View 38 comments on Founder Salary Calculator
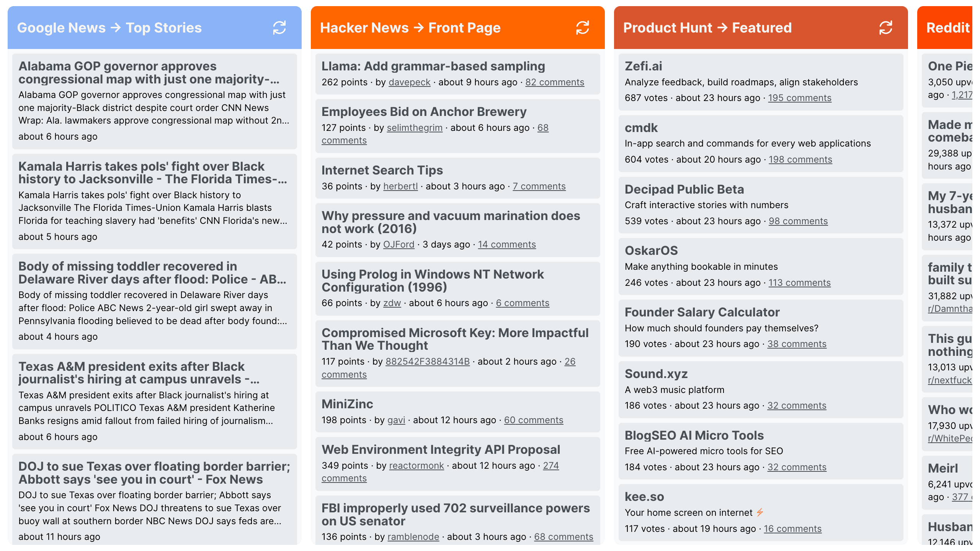 pos(797,344)
